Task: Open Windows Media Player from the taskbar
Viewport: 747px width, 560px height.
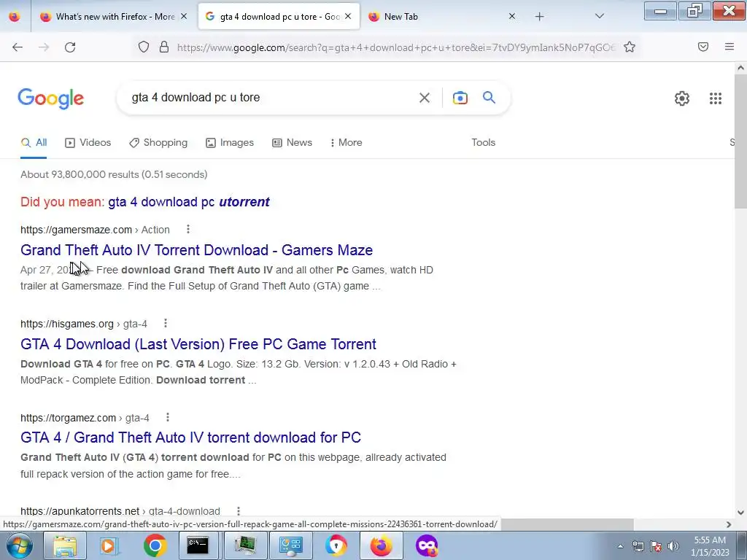Action: [x=109, y=545]
